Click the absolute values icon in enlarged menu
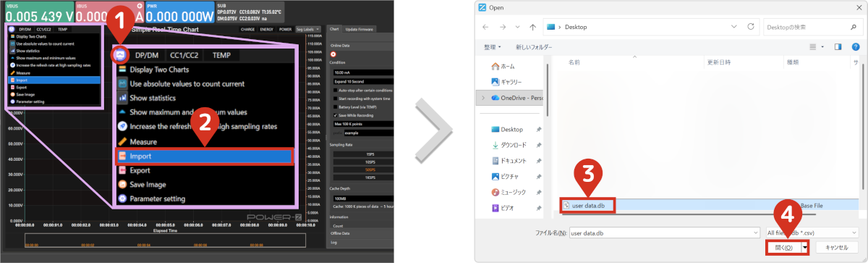The width and height of the screenshot is (868, 263). pyautogui.click(x=123, y=83)
